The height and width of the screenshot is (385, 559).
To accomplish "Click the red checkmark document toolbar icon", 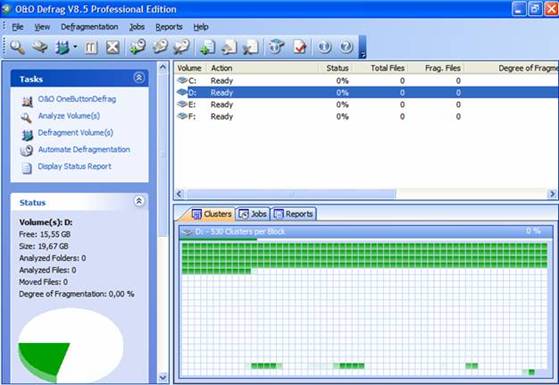I will point(299,47).
